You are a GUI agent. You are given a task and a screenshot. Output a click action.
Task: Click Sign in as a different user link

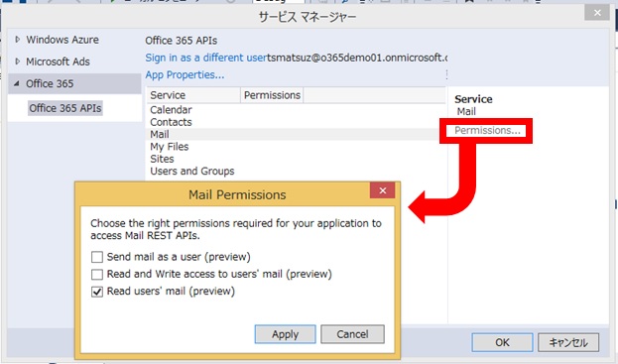click(206, 58)
